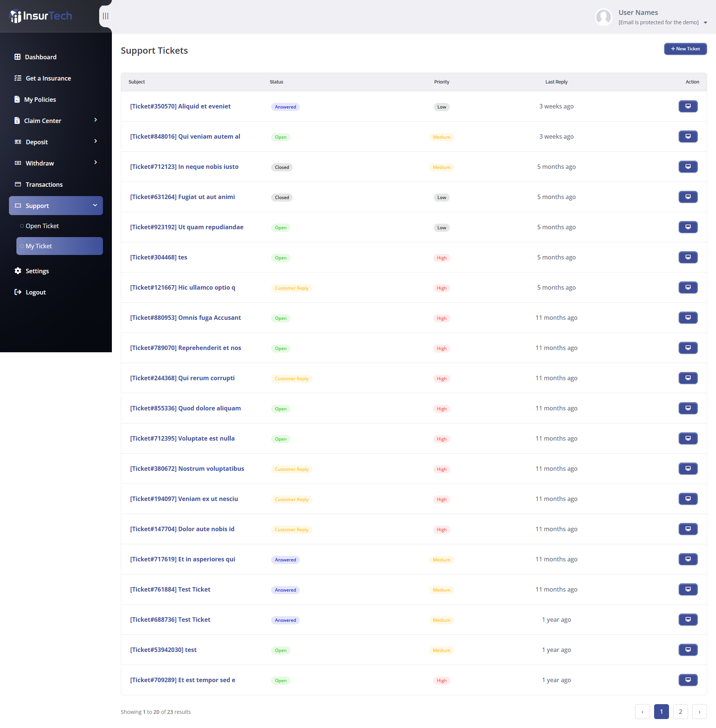Image resolution: width=716 pixels, height=728 pixels.
Task: Expand the Claim Center submenu
Action: tap(95, 120)
